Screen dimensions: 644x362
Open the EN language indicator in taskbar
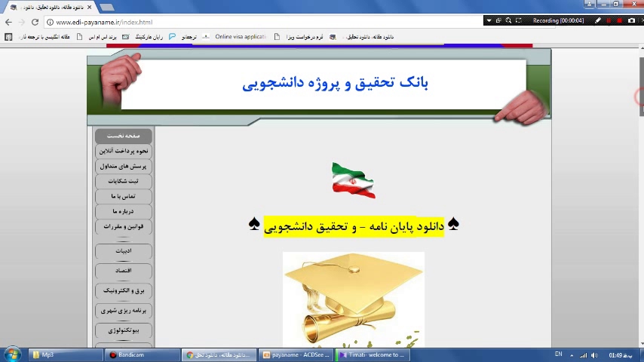coord(559,354)
